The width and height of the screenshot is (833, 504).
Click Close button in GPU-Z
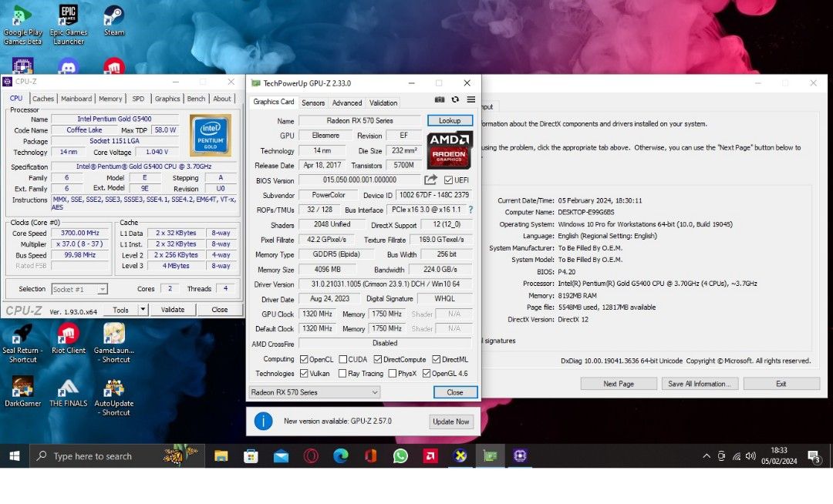(455, 392)
